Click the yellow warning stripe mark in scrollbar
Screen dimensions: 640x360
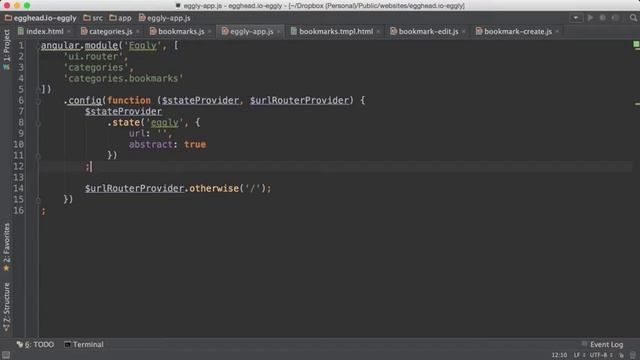click(637, 104)
